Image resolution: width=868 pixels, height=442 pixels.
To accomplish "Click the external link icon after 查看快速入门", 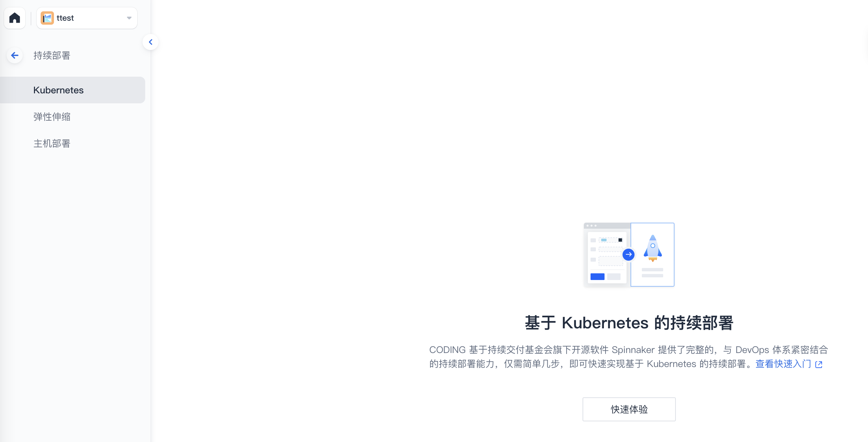I will [x=819, y=364].
